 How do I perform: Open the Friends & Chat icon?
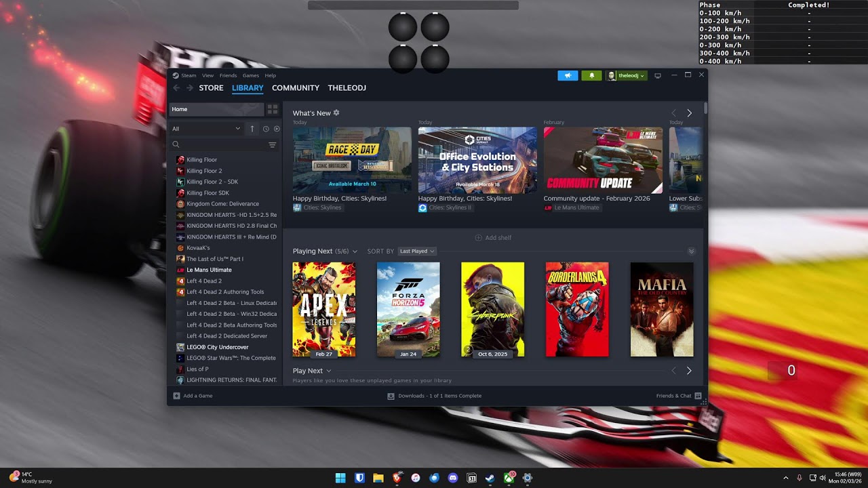pyautogui.click(x=698, y=396)
